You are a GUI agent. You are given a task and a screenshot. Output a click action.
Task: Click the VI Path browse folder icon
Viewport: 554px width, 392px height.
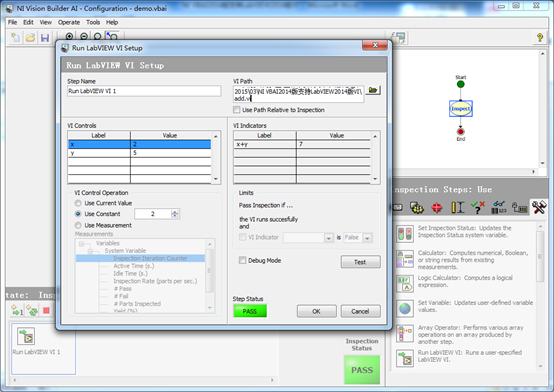373,90
